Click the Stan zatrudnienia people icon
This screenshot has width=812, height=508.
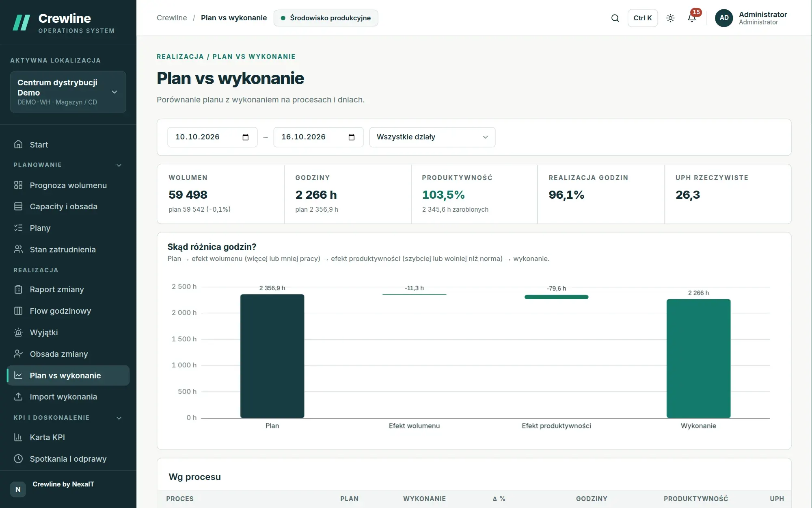coord(18,250)
